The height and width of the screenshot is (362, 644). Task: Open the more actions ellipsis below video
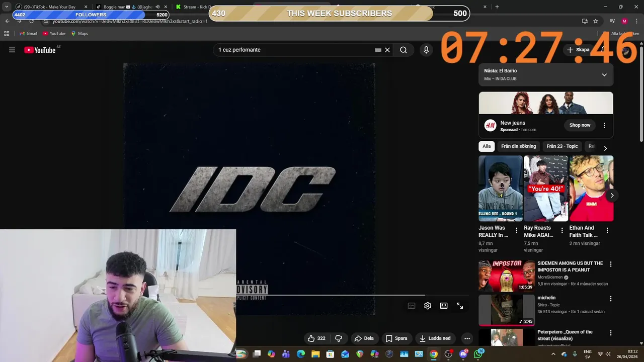[467, 338]
